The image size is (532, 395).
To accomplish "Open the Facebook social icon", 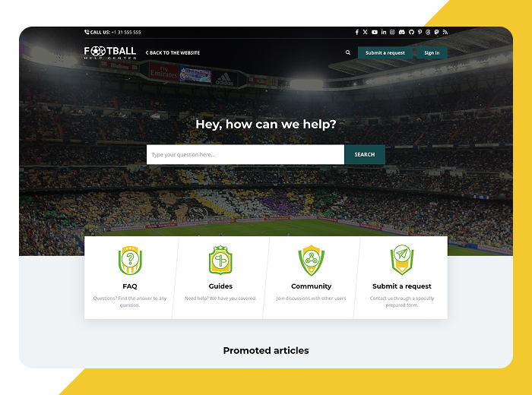I will point(357,32).
